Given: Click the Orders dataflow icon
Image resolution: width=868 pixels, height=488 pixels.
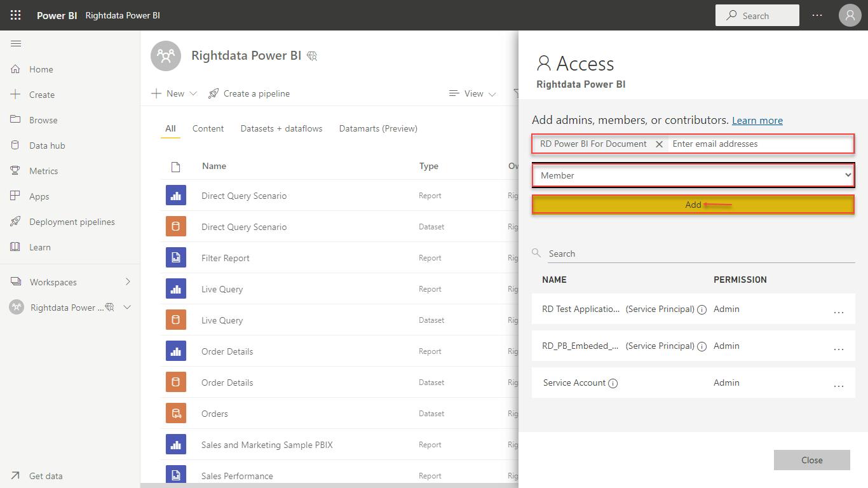Looking at the screenshot, I should 176,413.
